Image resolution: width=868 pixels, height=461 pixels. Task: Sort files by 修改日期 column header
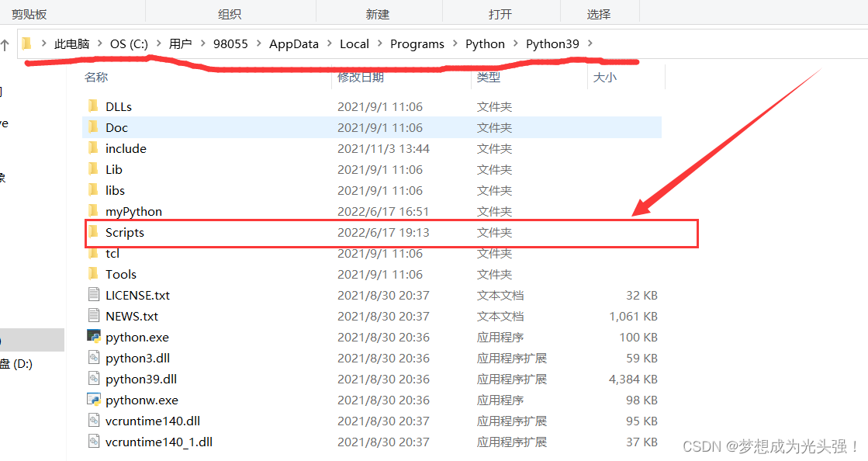pyautogui.click(x=361, y=77)
